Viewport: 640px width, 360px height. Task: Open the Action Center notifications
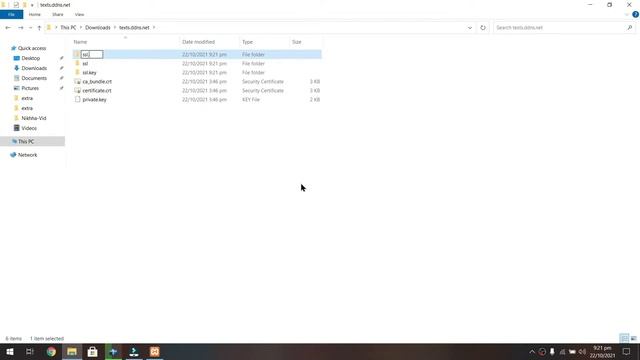(626, 352)
